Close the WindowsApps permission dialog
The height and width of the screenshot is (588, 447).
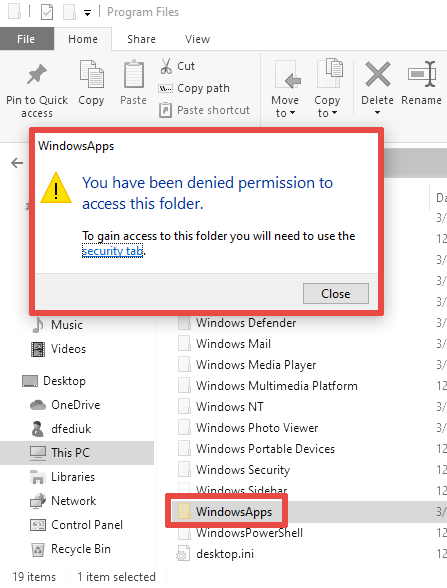click(336, 294)
